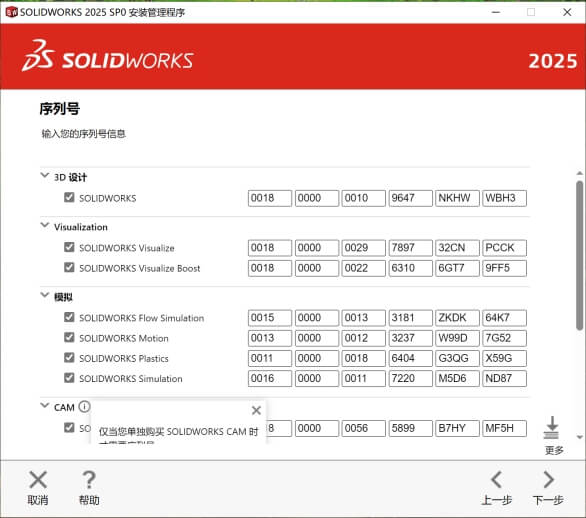Dismiss the CAM tooltip with its X
586x518 pixels.
pyautogui.click(x=256, y=410)
